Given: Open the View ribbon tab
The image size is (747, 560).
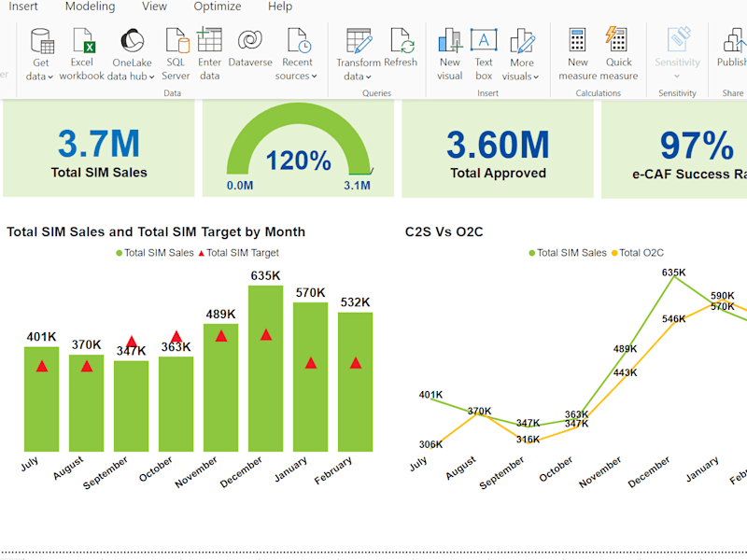Looking at the screenshot, I should 154,7.
